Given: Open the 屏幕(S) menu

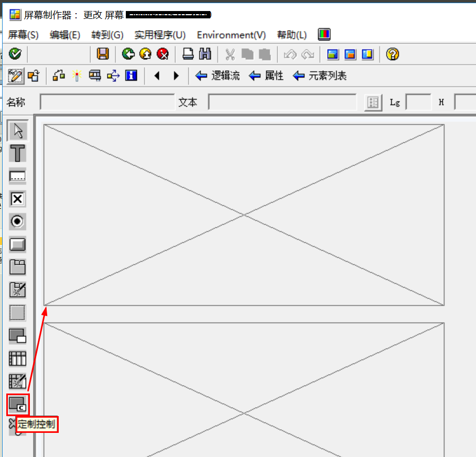Looking at the screenshot, I should (23, 35).
